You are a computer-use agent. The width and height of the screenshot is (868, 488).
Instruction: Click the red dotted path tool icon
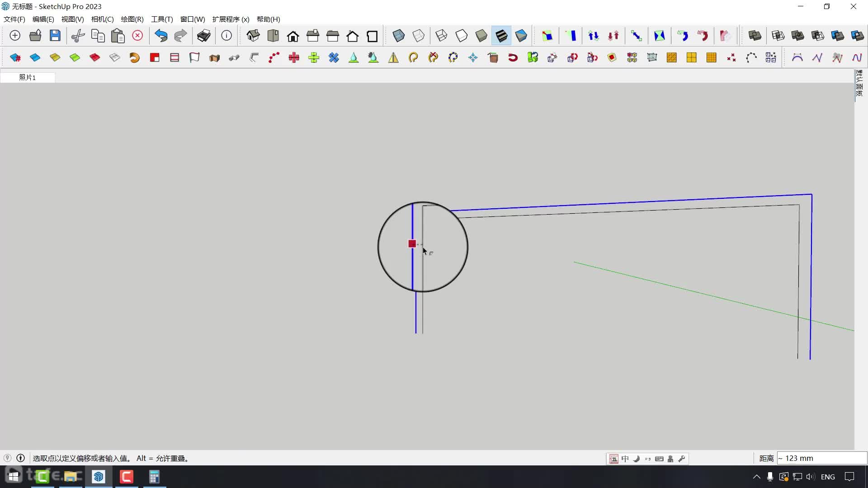tap(274, 57)
